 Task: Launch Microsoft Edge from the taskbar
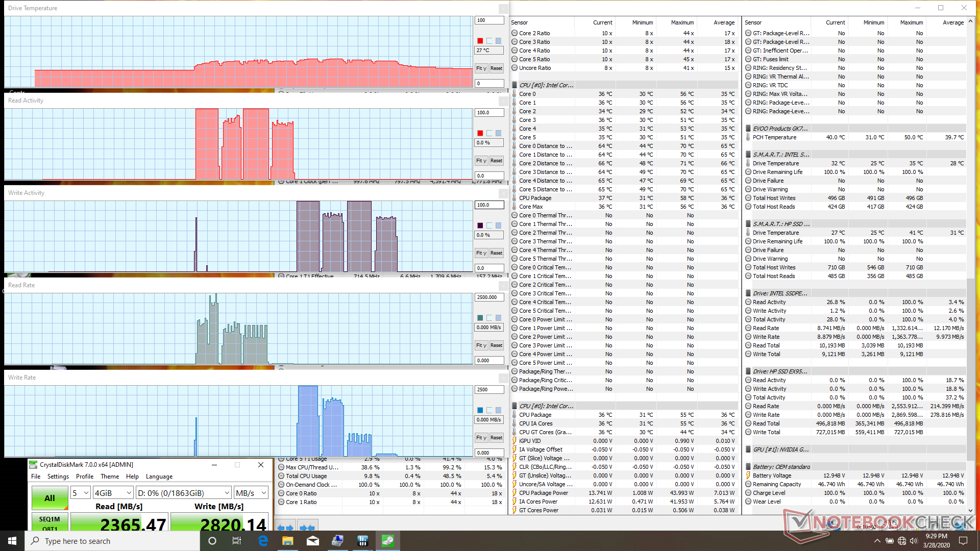(263, 541)
